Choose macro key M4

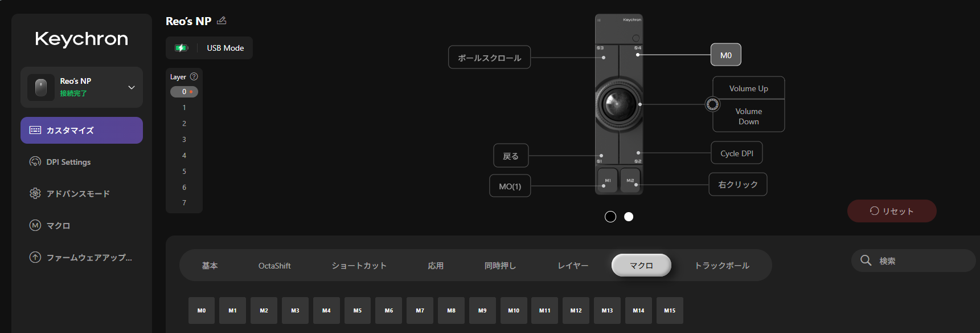tap(326, 311)
